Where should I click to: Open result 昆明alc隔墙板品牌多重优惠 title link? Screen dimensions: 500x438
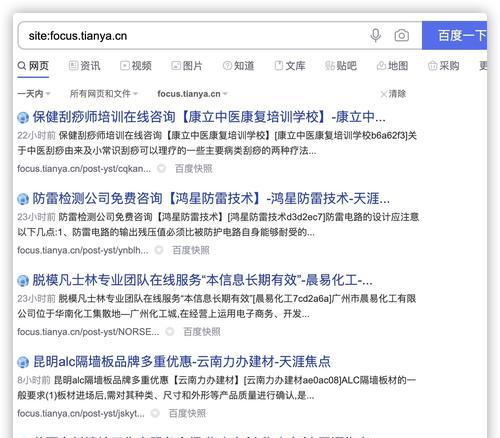[x=182, y=362]
